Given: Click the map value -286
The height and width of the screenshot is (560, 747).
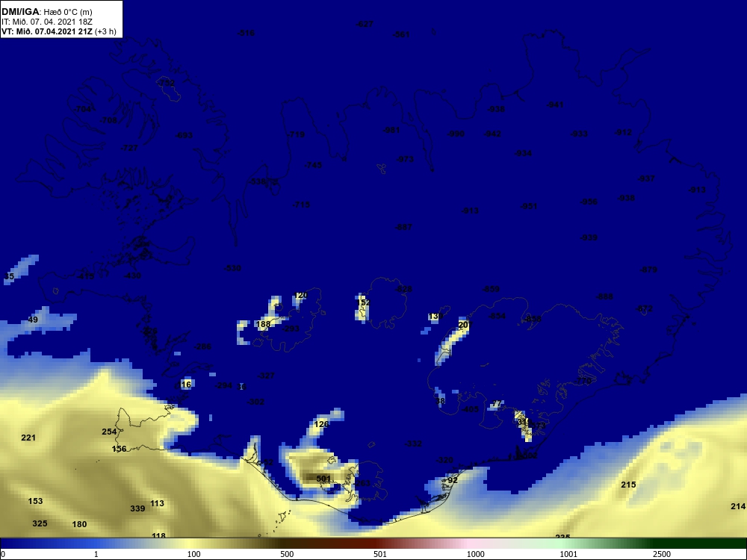Looking at the screenshot, I should 202,346.
